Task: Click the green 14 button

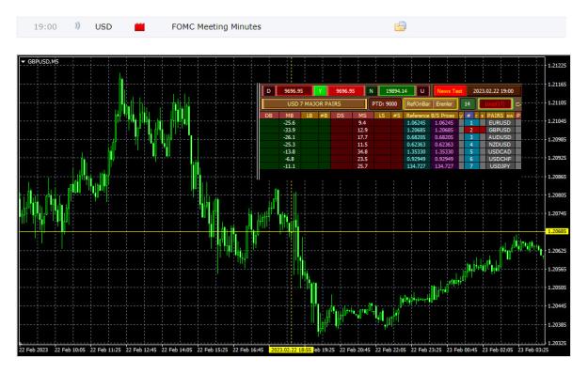Action: (x=468, y=103)
